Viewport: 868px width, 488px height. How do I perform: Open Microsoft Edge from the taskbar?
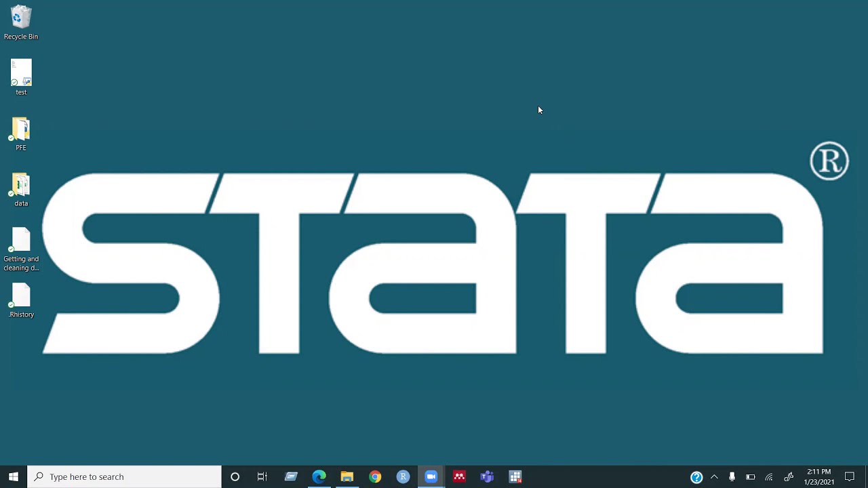click(x=319, y=476)
